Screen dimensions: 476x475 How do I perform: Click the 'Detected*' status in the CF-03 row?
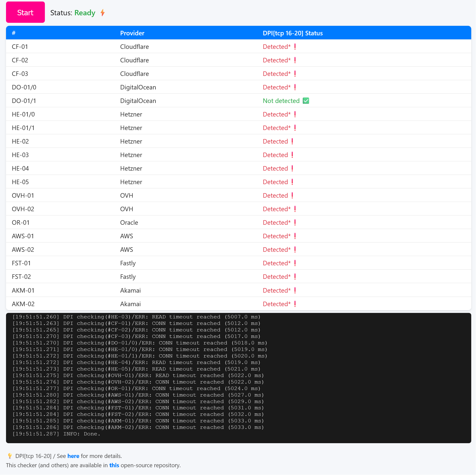point(277,74)
